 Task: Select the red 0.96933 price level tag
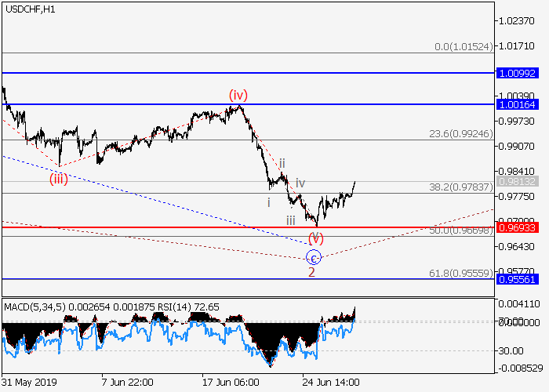click(x=517, y=227)
